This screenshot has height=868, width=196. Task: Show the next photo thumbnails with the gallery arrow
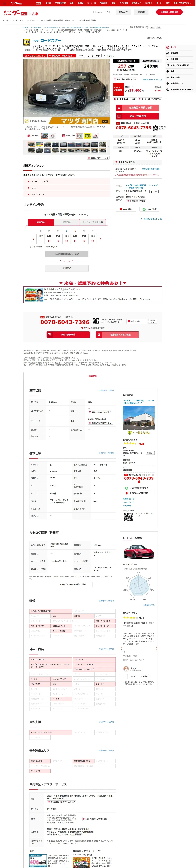(108, 147)
